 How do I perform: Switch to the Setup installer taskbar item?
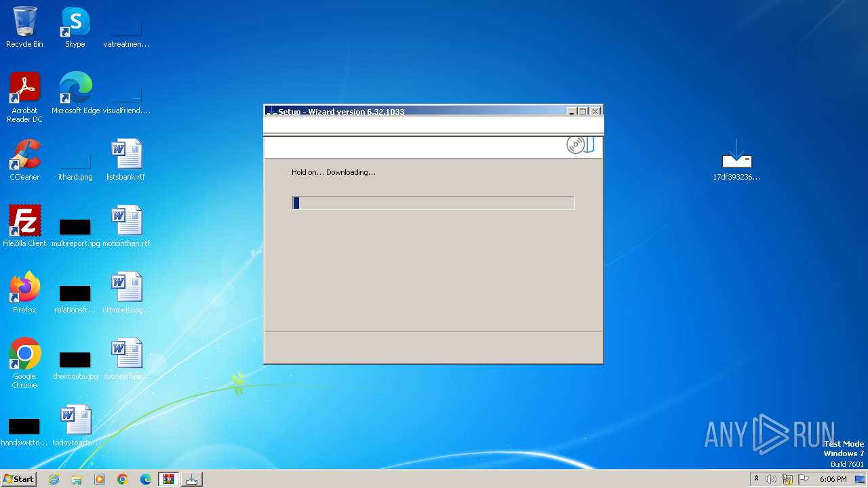point(192,479)
